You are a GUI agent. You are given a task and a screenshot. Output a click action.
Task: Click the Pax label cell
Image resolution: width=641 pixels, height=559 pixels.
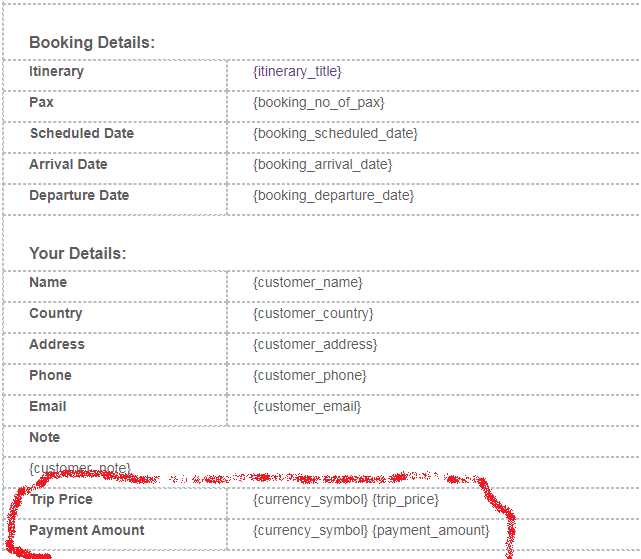[x=115, y=106]
